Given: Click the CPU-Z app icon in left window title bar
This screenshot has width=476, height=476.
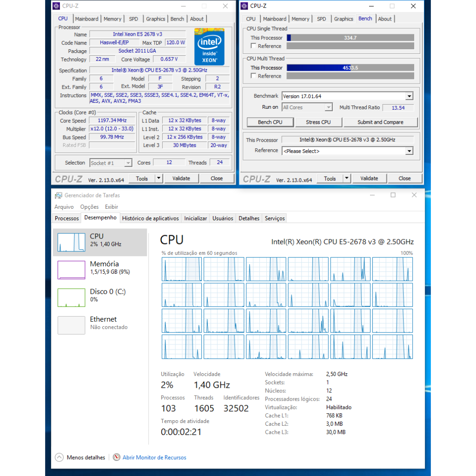Looking at the screenshot, I should click(56, 6).
